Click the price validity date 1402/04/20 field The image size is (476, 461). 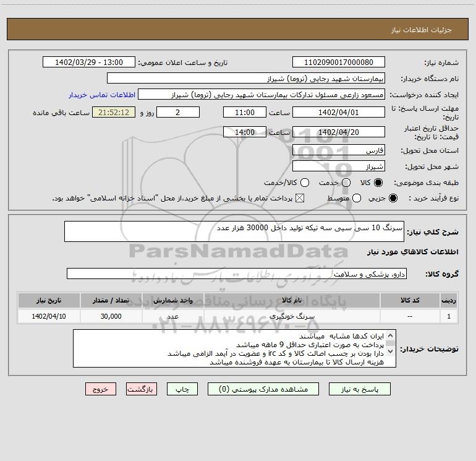pos(339,132)
